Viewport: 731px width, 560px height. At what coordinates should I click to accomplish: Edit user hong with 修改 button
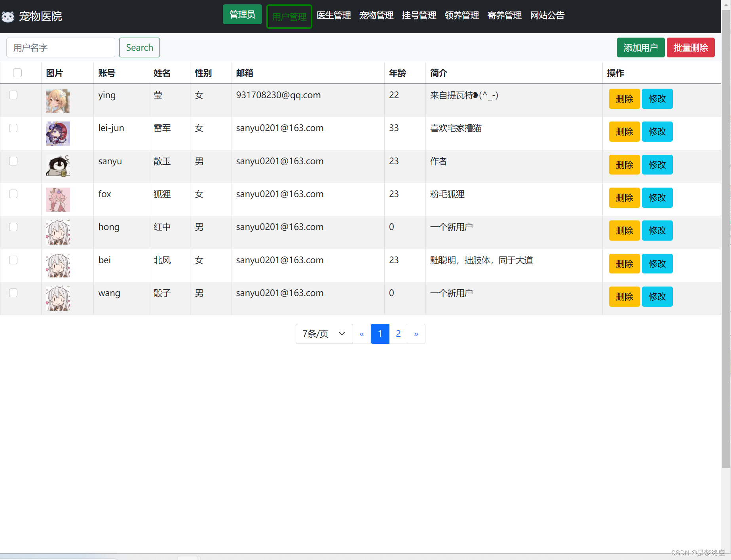(x=657, y=230)
